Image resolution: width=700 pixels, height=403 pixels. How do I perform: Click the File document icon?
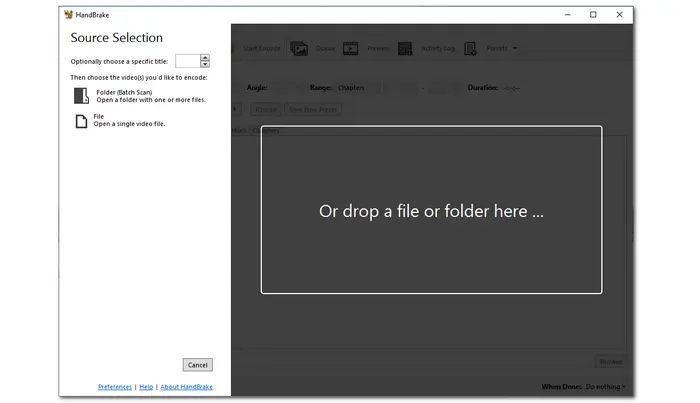point(81,121)
